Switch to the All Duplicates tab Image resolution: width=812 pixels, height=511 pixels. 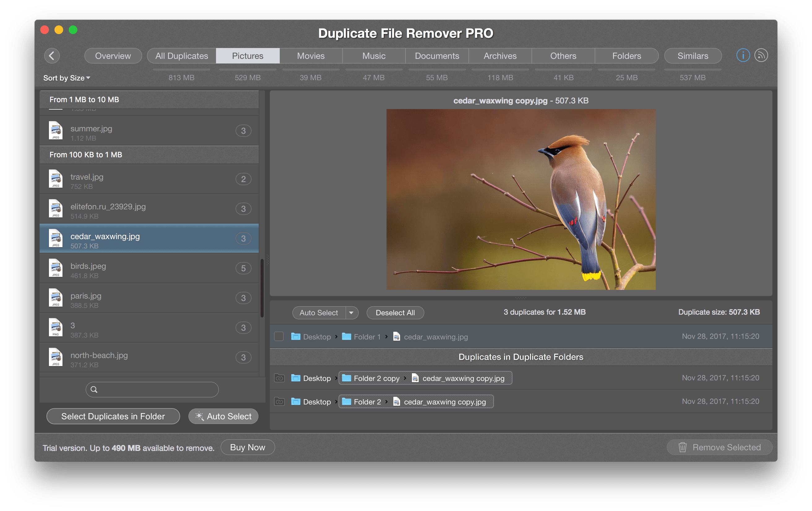click(x=181, y=56)
